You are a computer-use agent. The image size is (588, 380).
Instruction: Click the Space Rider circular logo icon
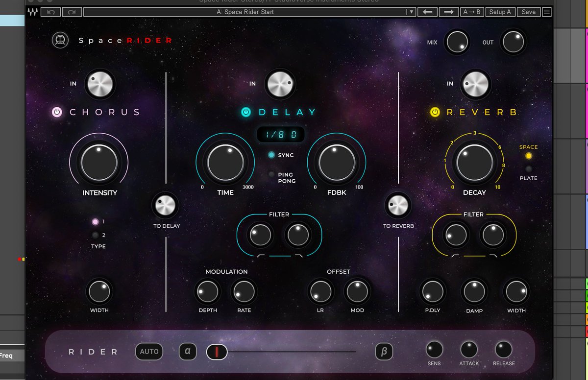[x=60, y=40]
